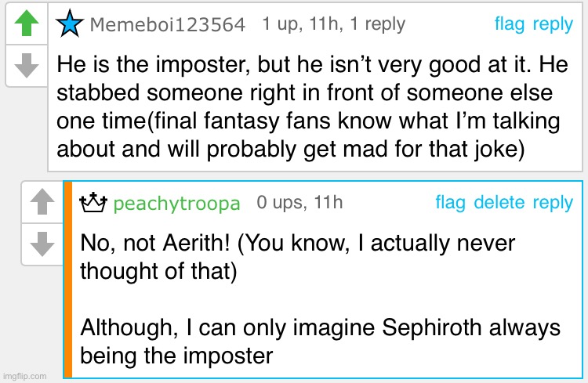Image resolution: width=588 pixels, height=383 pixels.
Task: Open Memeboi123564's user profile
Action: pos(167,25)
